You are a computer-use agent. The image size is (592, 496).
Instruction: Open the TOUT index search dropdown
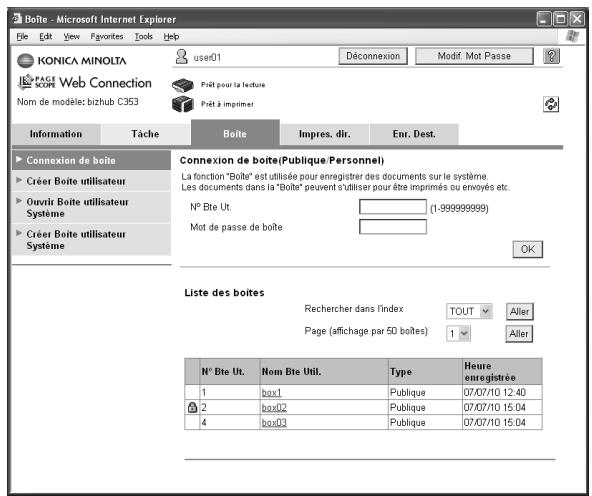pyautogui.click(x=469, y=311)
